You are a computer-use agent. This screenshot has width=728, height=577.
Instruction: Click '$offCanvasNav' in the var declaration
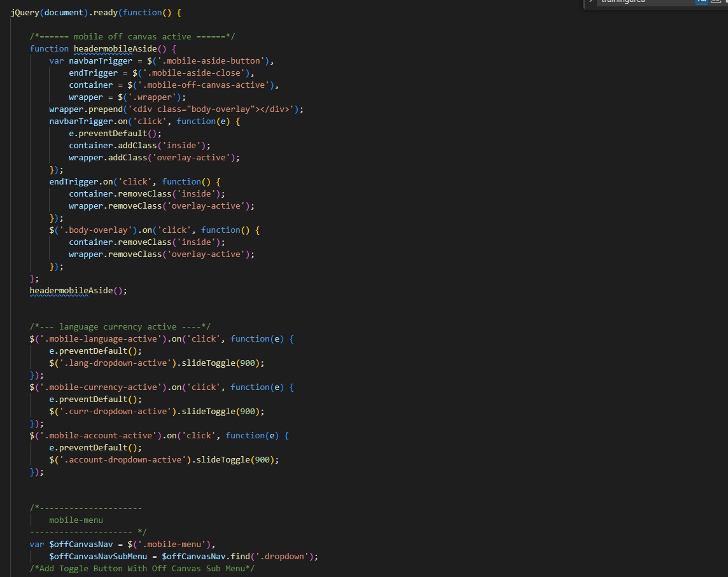coord(81,545)
